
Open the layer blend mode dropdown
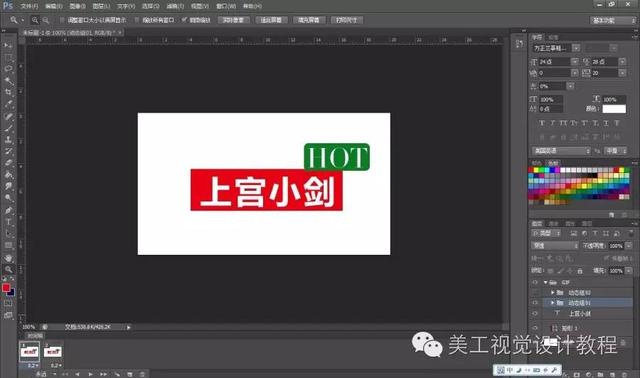[x=555, y=246]
